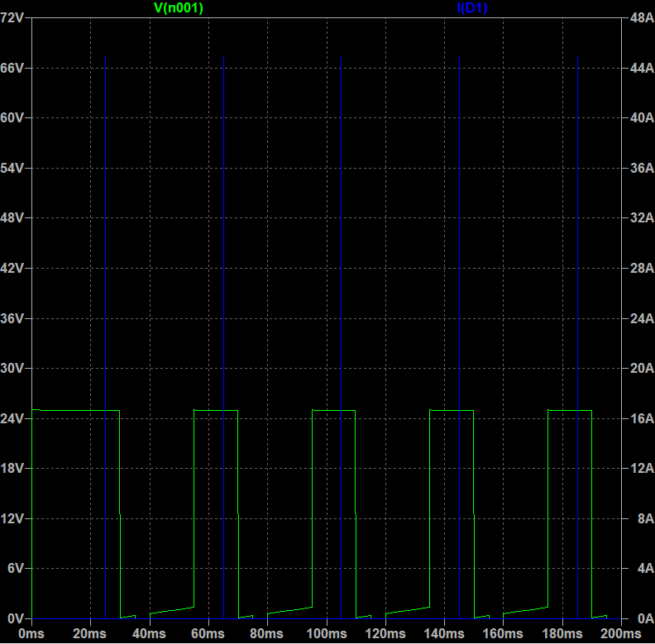Click the 48V voltage axis label
The height and width of the screenshot is (644, 655).
[x=12, y=217]
